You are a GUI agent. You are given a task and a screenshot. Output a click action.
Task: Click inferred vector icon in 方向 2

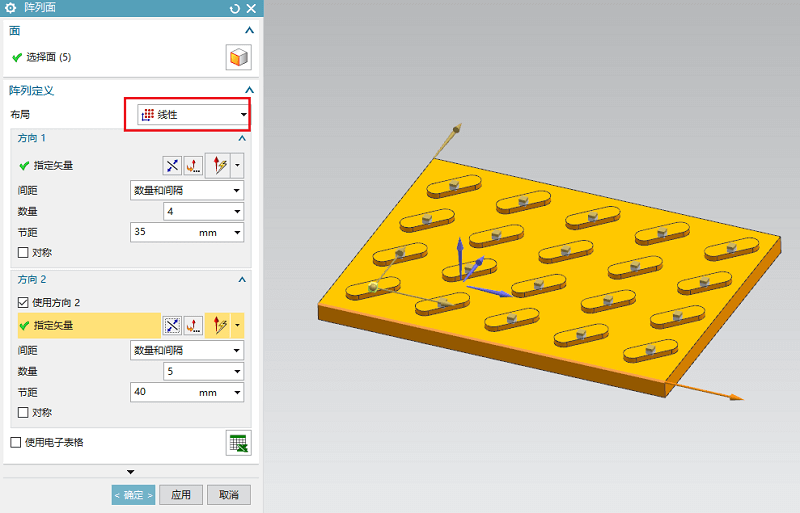click(x=218, y=325)
